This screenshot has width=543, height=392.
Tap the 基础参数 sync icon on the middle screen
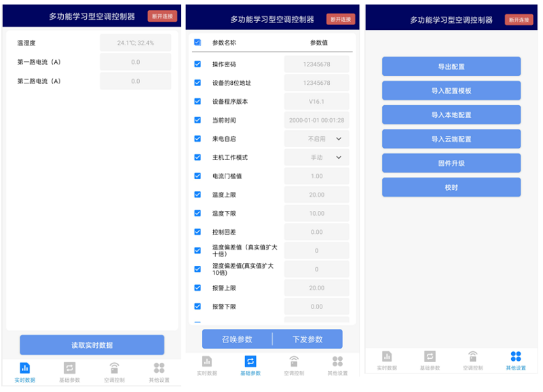pos(250,361)
